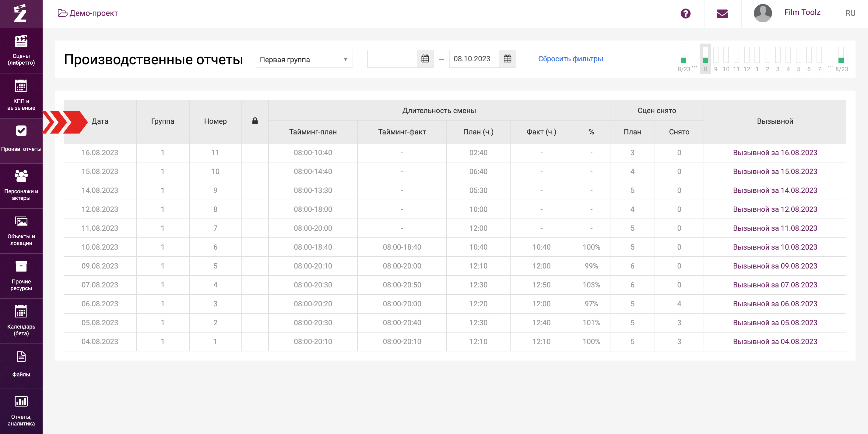Select month 7 in the timeline
The height and width of the screenshot is (434, 868).
click(x=819, y=59)
